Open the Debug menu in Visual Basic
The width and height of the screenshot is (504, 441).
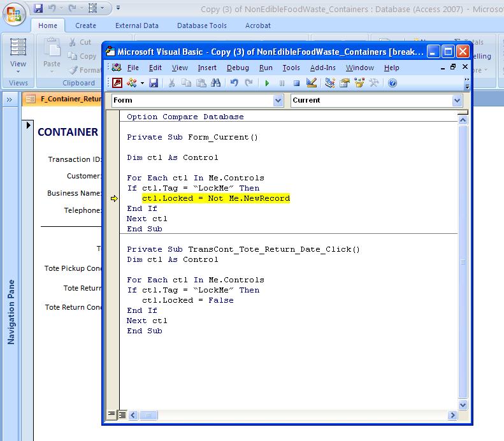[x=238, y=68]
